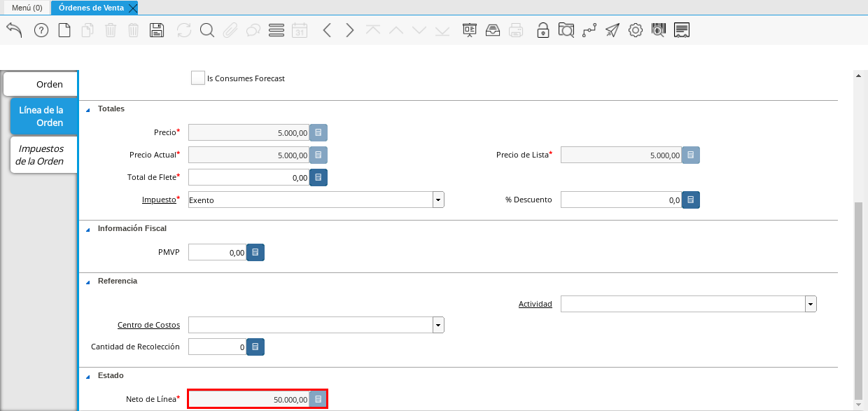Jump to last record icon

click(442, 30)
